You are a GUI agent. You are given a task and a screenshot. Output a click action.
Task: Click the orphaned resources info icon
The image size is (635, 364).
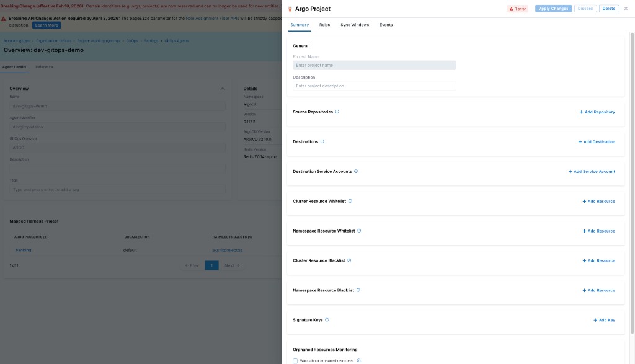tap(359, 360)
